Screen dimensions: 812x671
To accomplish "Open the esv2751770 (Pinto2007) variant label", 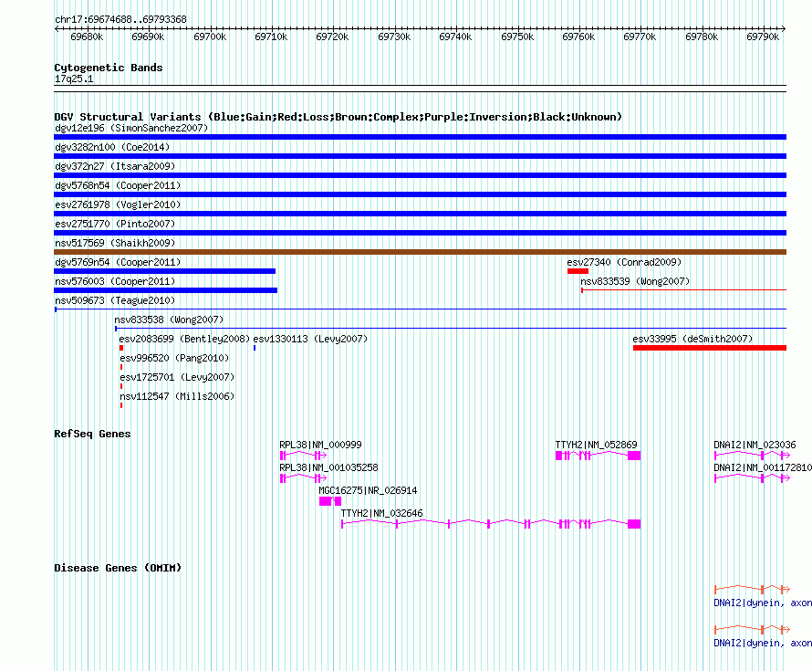I will pos(115,224).
